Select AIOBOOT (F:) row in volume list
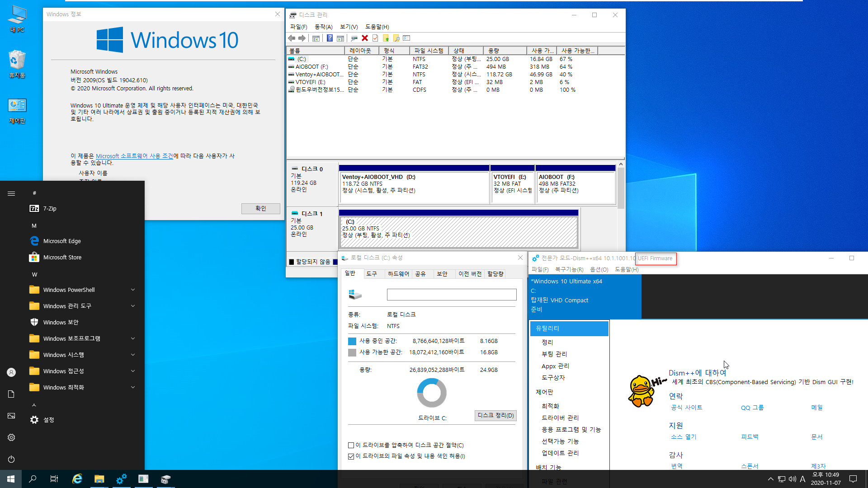868x488 pixels. [455, 67]
